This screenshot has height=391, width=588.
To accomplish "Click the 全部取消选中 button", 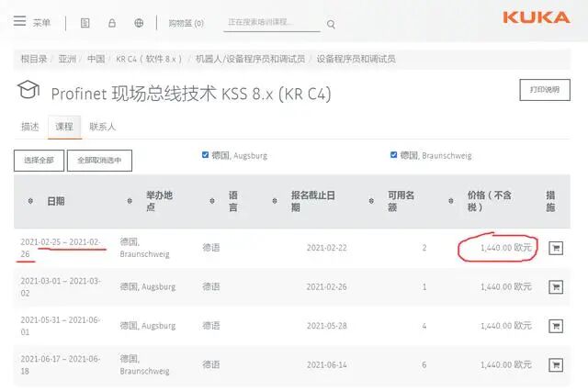I will (99, 161).
